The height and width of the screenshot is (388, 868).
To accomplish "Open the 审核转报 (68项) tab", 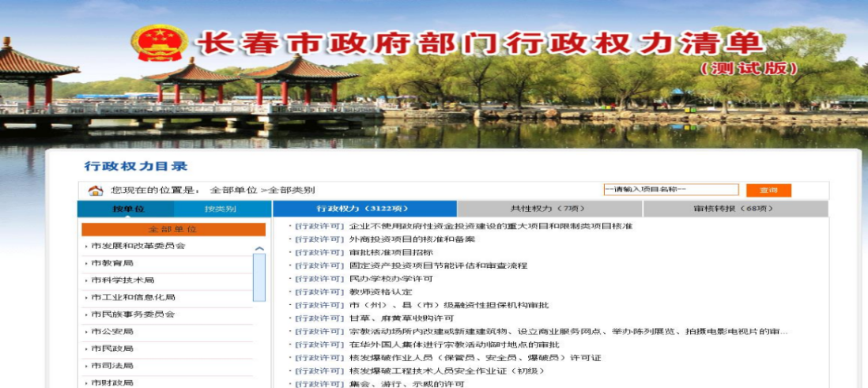I will 735,209.
